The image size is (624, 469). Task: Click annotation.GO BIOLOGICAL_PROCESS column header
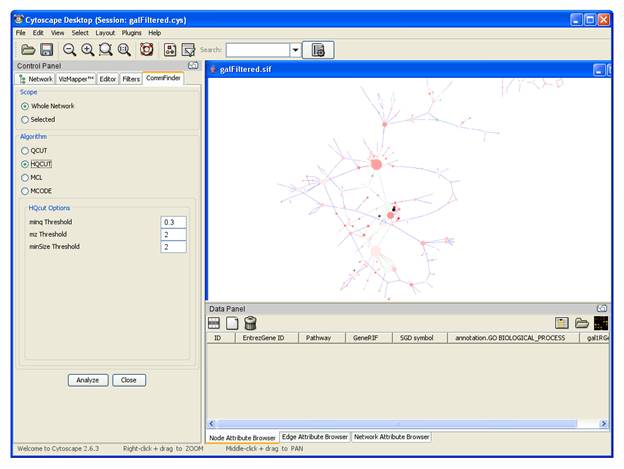(x=513, y=338)
